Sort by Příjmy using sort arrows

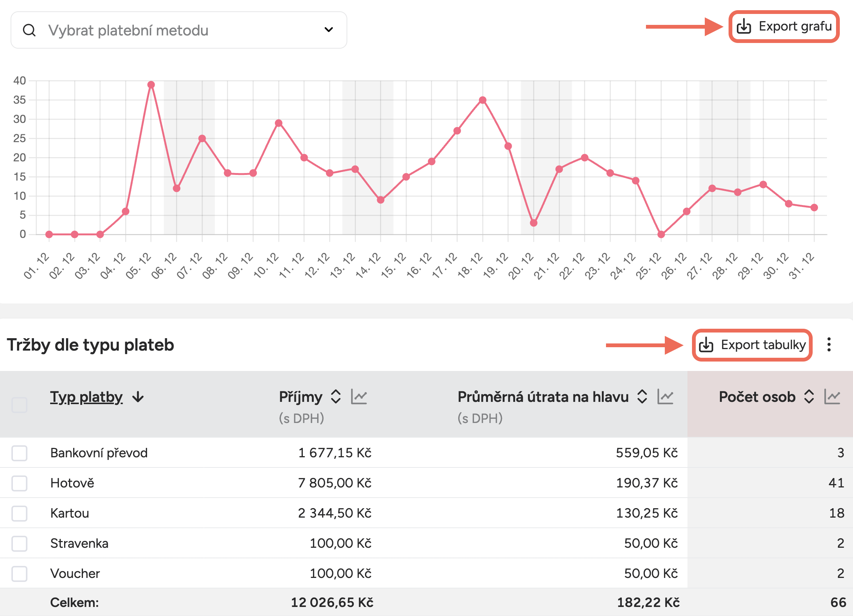(x=336, y=397)
